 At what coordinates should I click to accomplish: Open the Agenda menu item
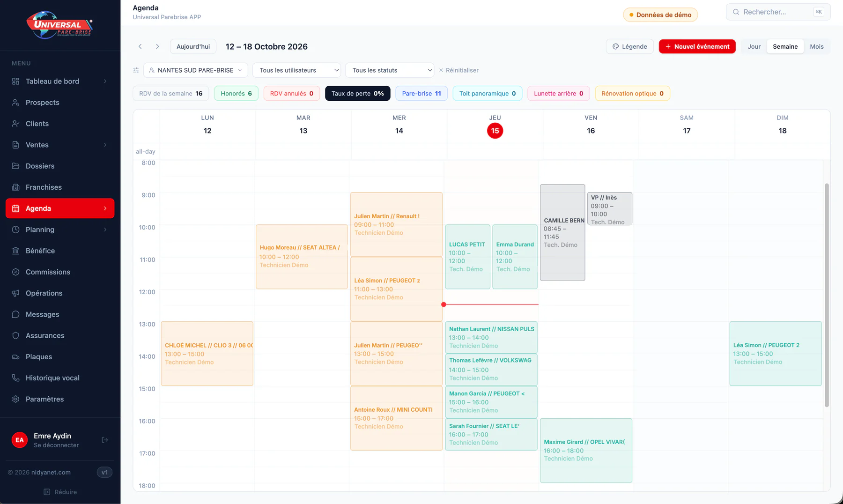(x=60, y=208)
